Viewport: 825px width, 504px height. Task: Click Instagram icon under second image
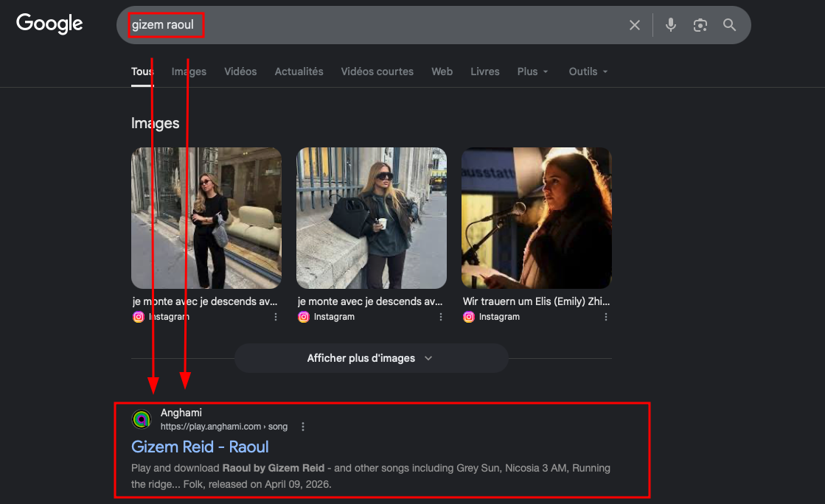point(304,317)
